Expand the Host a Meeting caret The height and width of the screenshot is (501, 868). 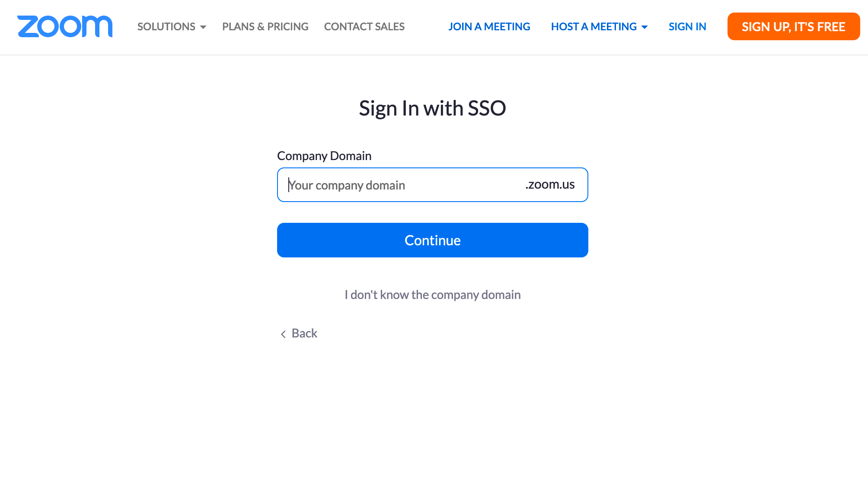coord(645,27)
